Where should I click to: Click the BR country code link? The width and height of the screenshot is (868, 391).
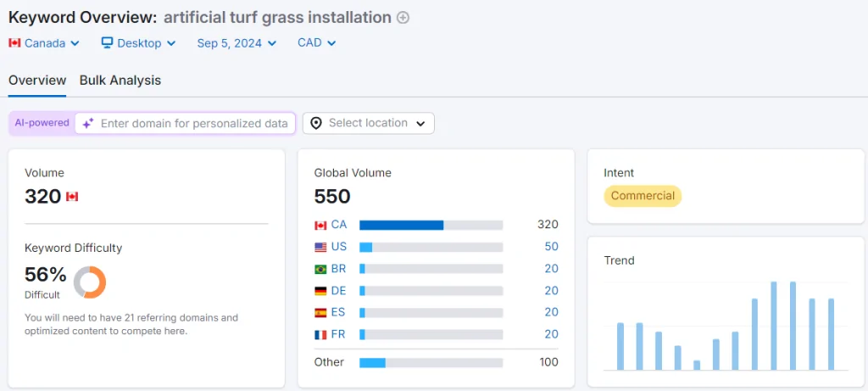click(339, 269)
